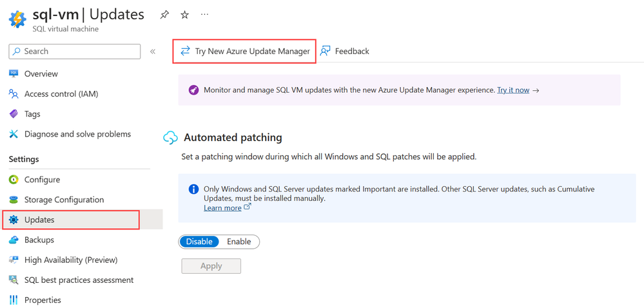This screenshot has width=644, height=308.
Task: Open Storage Configuration
Action: click(64, 200)
